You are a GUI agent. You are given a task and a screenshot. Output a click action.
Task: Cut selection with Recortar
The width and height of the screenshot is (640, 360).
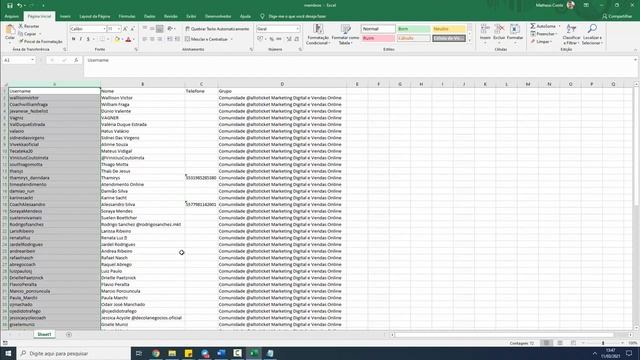(x=29, y=26)
